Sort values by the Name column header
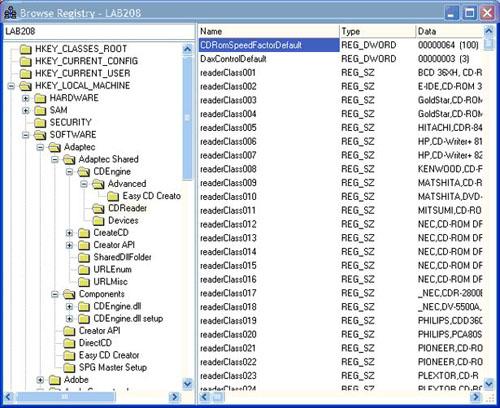The width and height of the screenshot is (500, 408). [269, 31]
